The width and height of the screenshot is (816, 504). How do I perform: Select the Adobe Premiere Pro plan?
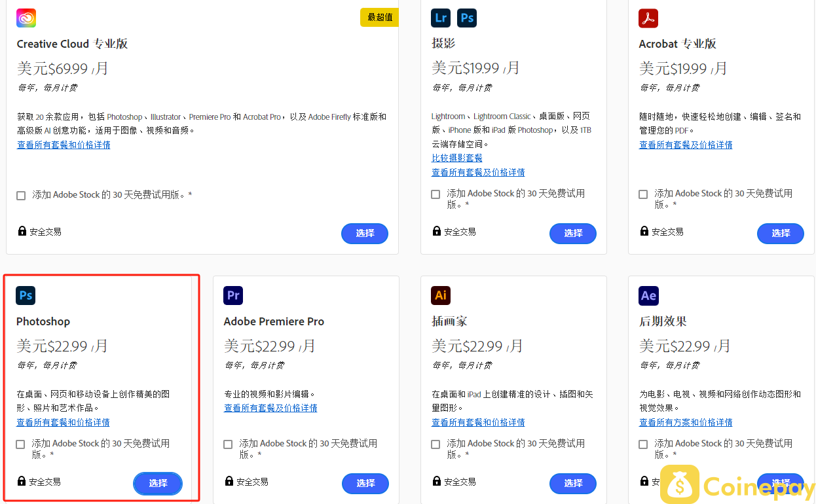(365, 484)
